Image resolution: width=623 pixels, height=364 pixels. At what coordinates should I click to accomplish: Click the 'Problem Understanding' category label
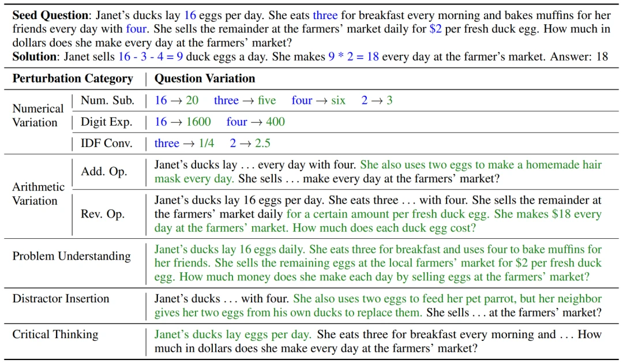(x=72, y=256)
